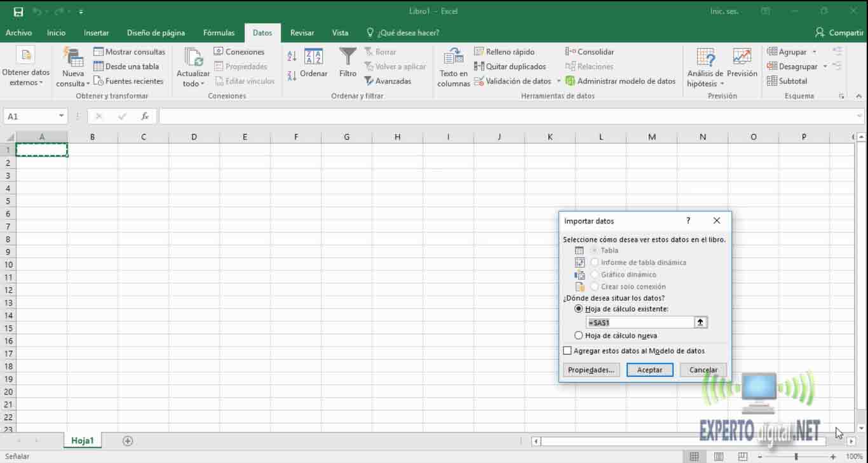The width and height of the screenshot is (868, 463).
Task: Switch to the Fórmulas ribbon tab
Action: click(219, 32)
